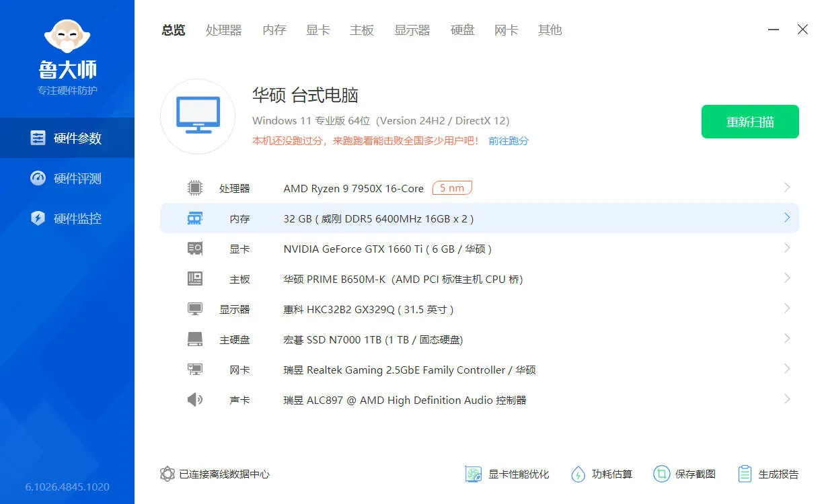Switch to the 硬盘 tab
This screenshot has width=824, height=504.
point(463,30)
